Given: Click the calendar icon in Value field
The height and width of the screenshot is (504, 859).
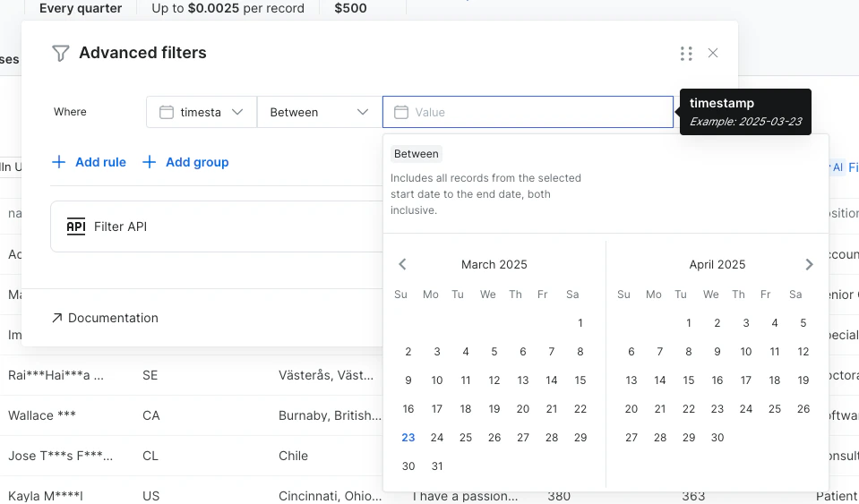Looking at the screenshot, I should point(401,112).
